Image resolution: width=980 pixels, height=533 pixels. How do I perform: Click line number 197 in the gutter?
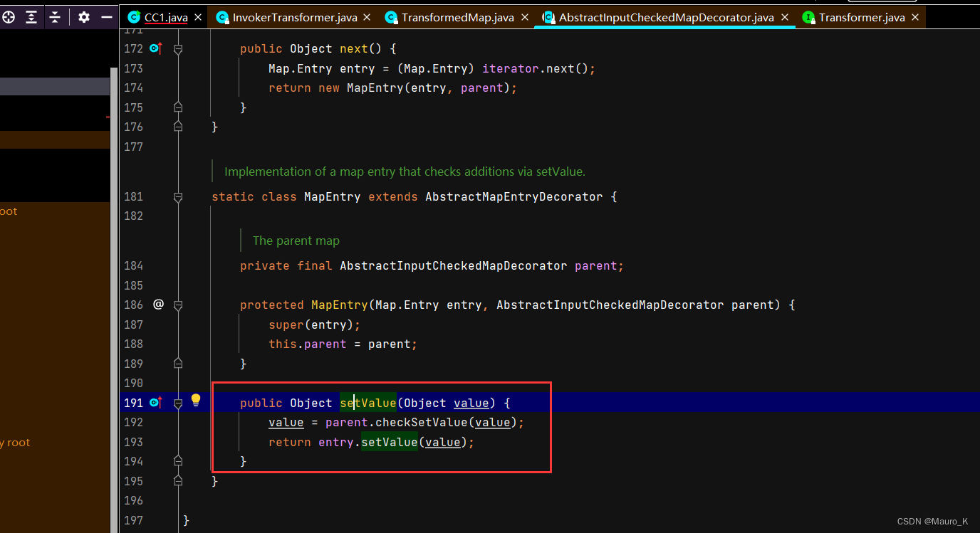(133, 520)
